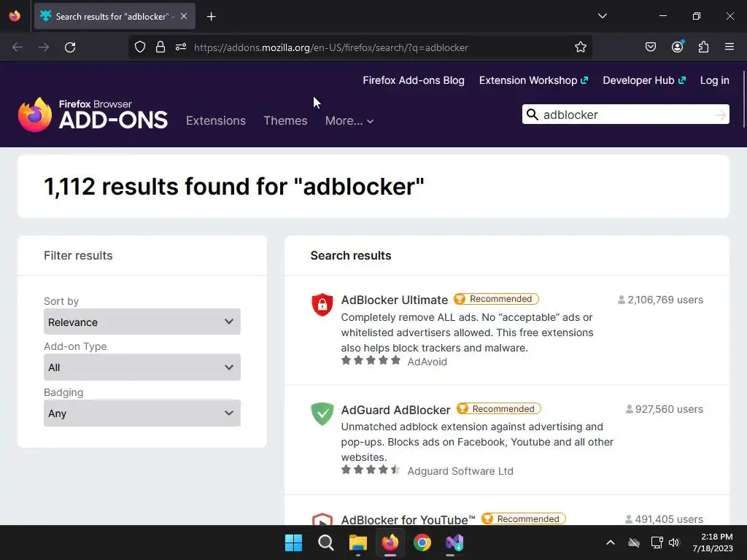Go forward one page
This screenshot has width=747, height=560.
tap(44, 47)
